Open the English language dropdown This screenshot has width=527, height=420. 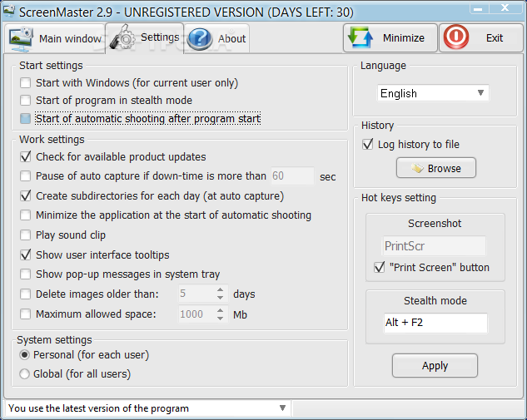tap(433, 93)
